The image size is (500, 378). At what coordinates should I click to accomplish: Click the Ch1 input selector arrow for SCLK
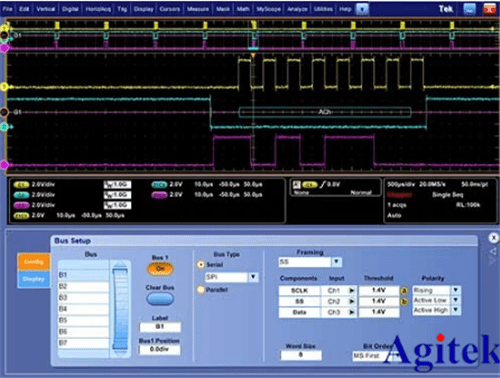(x=351, y=291)
